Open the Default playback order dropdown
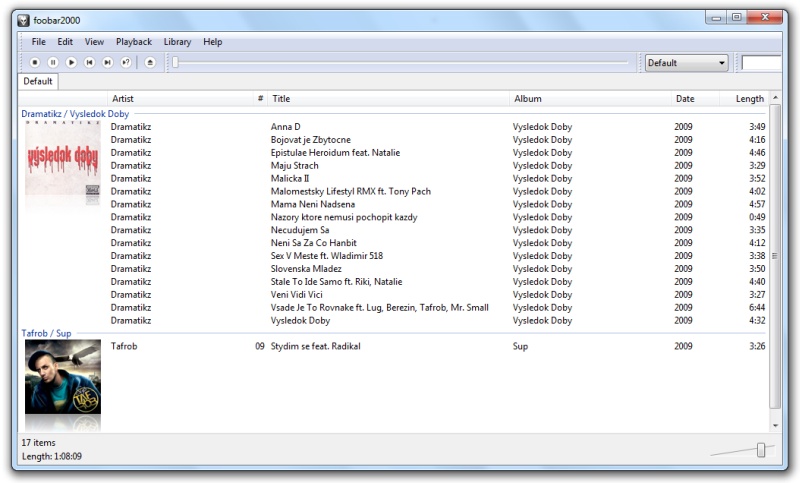Screen dimensions: 800x483 [686, 63]
